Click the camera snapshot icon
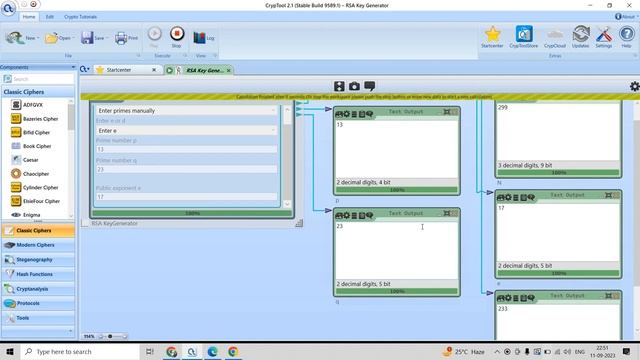The width and height of the screenshot is (640, 360). tap(354, 86)
